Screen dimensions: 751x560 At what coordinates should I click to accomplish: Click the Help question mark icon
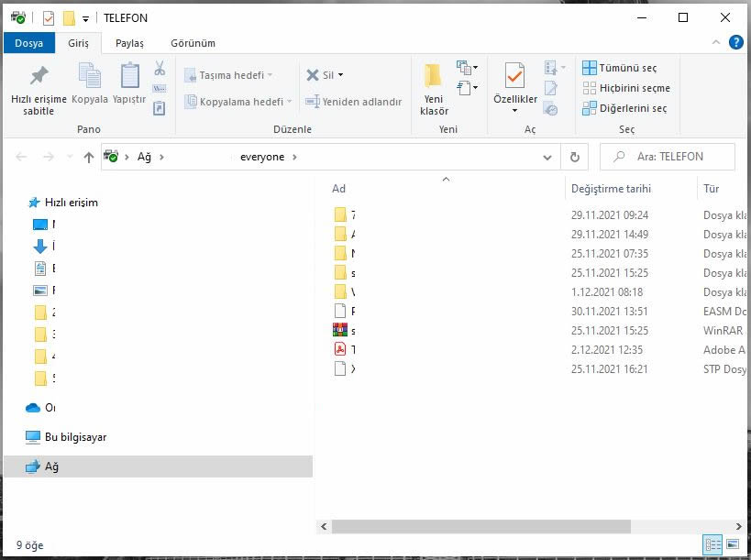tap(735, 42)
